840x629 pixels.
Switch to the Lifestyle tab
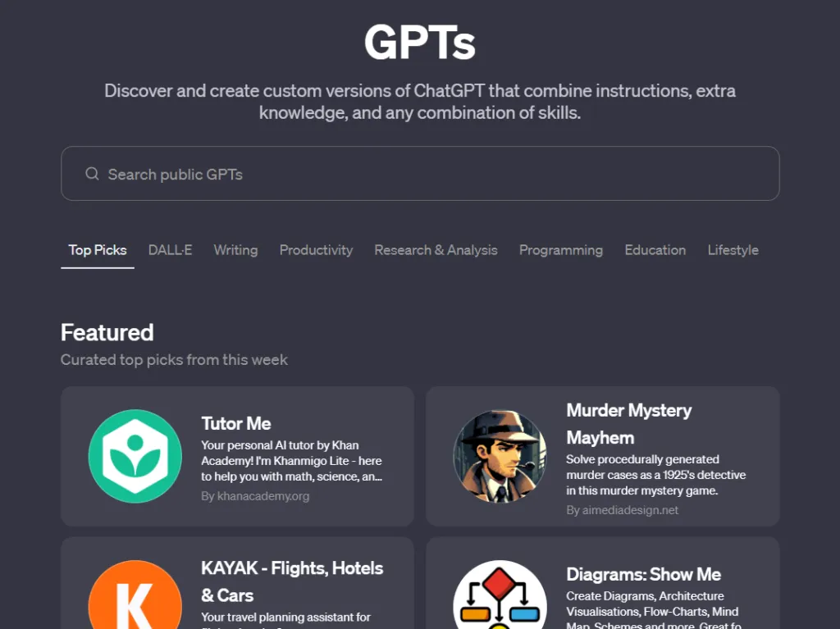[733, 250]
